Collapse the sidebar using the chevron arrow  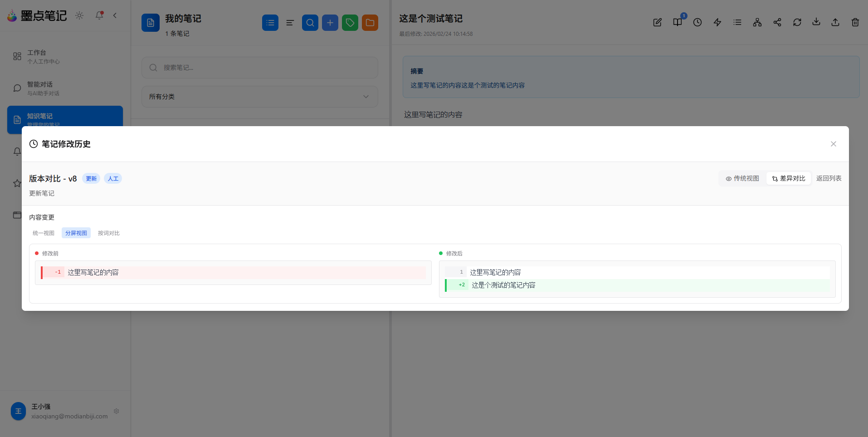tap(115, 15)
